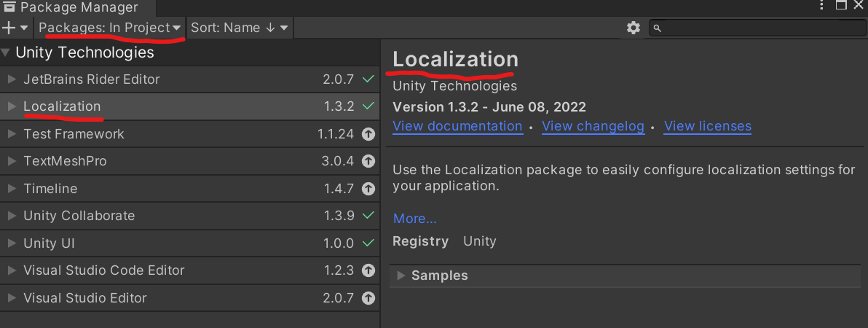868x328 pixels.
Task: Select the Timeline package
Action: tap(190, 188)
